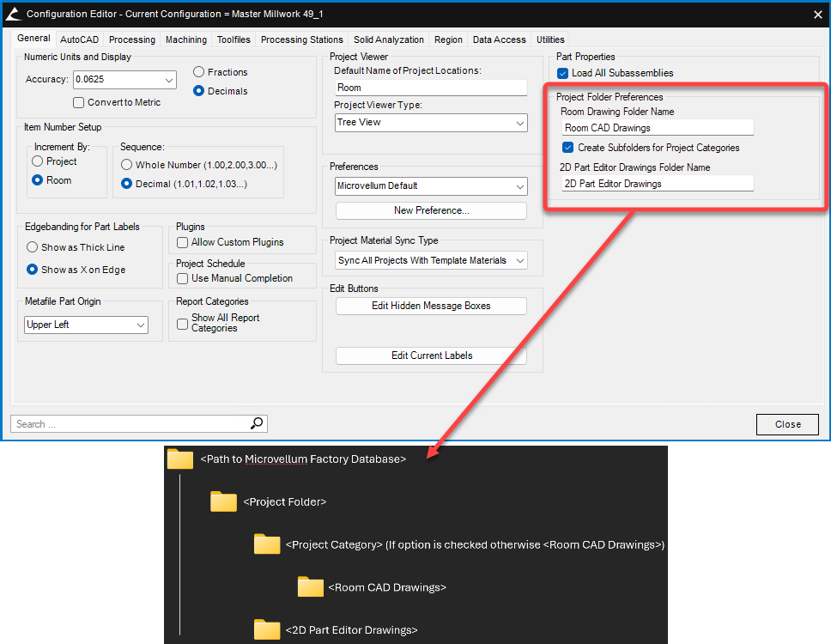Click the Close button
This screenshot has width=831, height=644.
click(787, 424)
